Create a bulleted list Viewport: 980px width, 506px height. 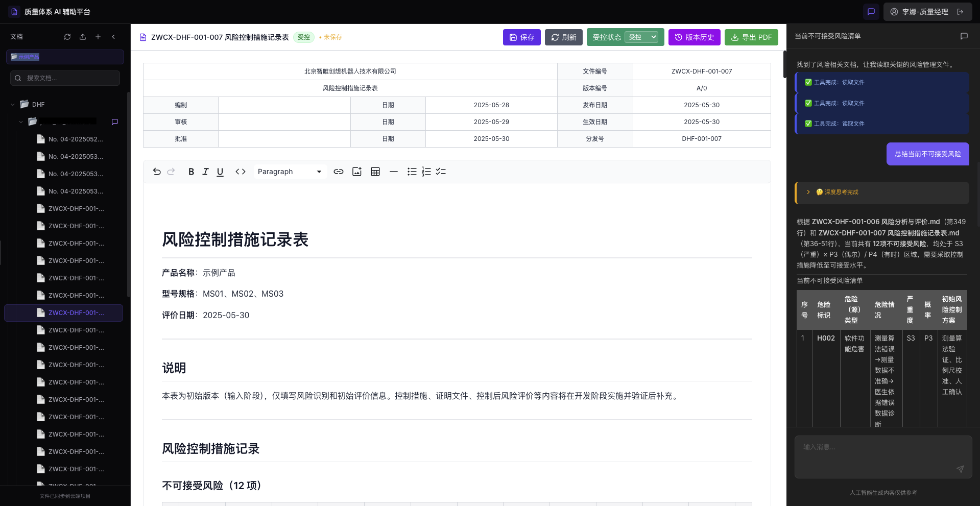click(412, 172)
